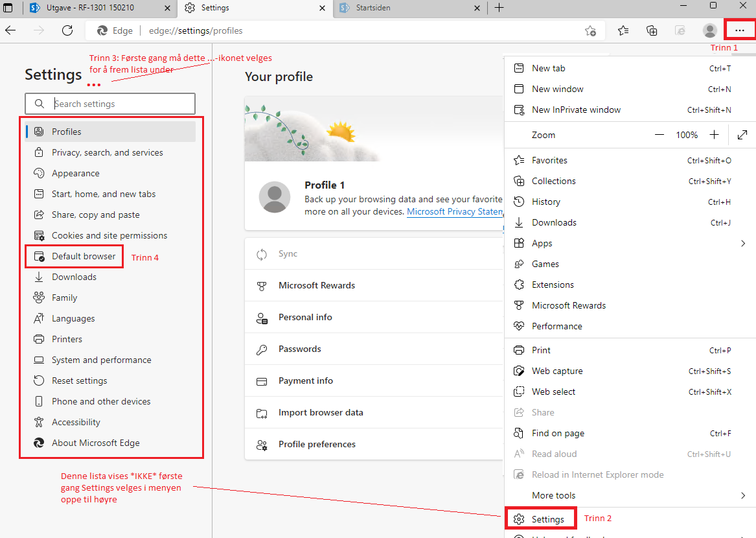This screenshot has width=756, height=538.
Task: Open Performance from the menu
Action: 630,327
